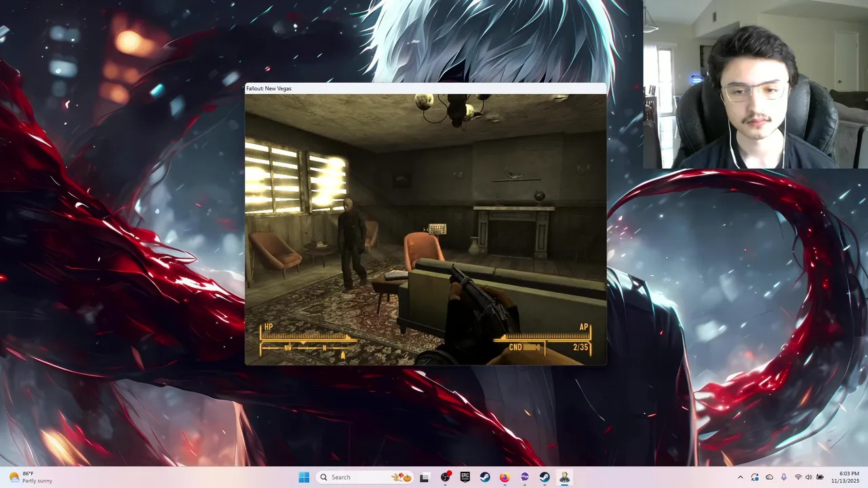Launch Epic Games from the taskbar
This screenshot has width=868, height=488.
click(x=465, y=477)
